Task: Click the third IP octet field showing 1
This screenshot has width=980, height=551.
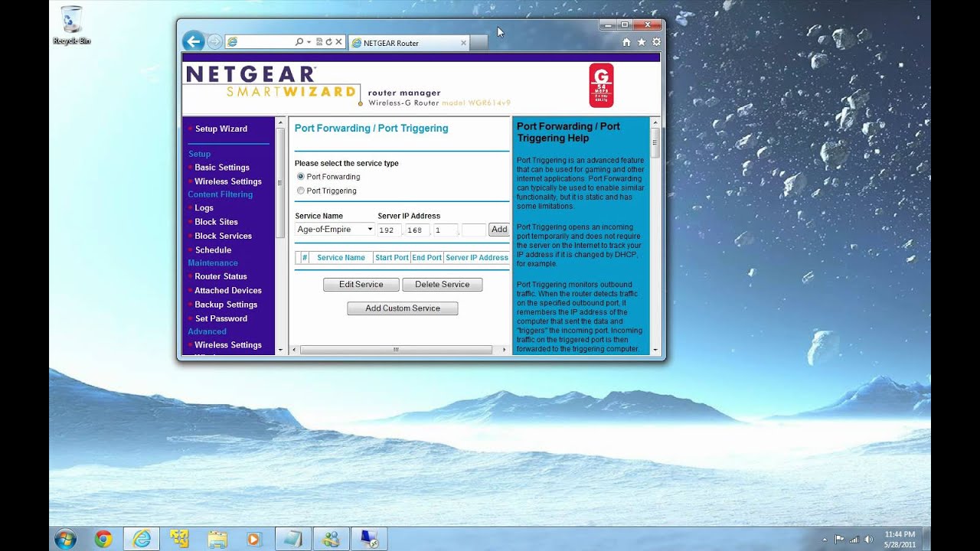Action: pyautogui.click(x=446, y=230)
